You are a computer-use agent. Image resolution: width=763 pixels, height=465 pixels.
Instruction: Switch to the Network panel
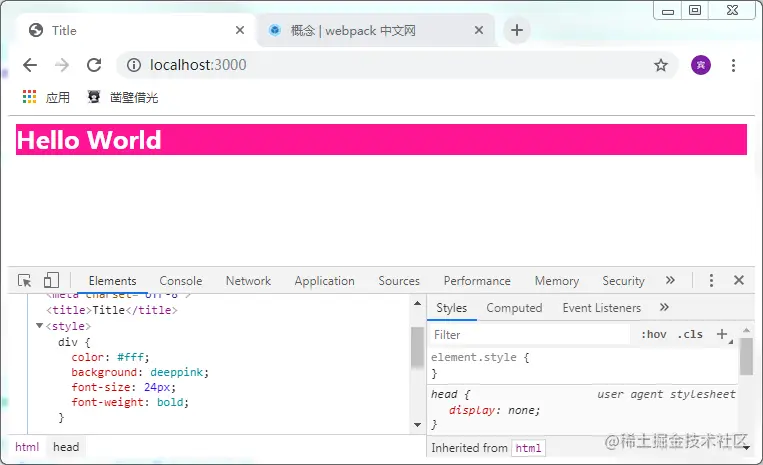click(x=248, y=281)
